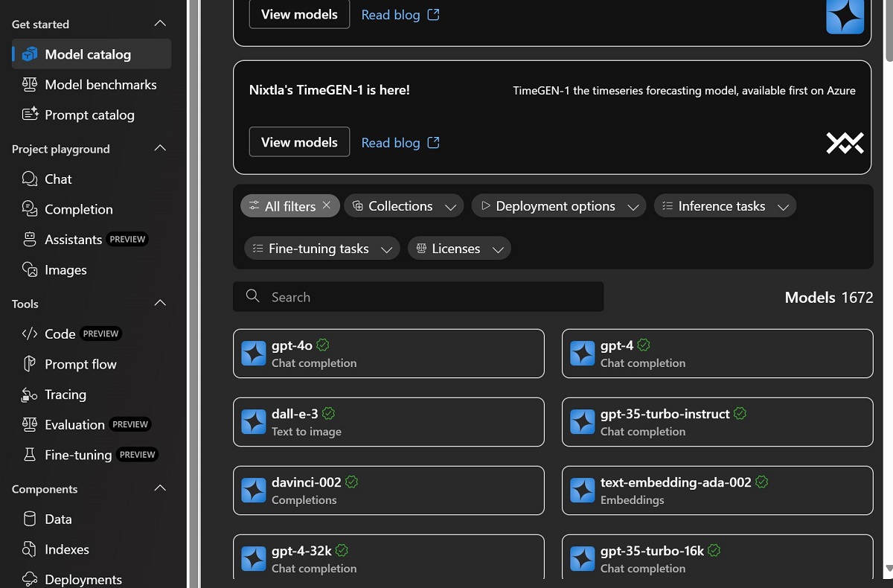Collapse the Project playground section
The image size is (893, 588).
click(x=160, y=148)
